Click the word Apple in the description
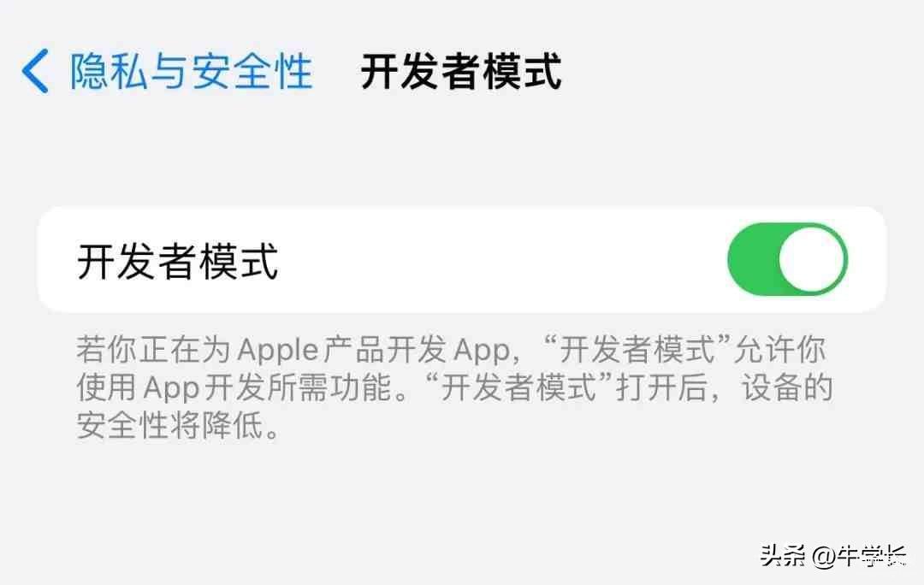 (x=278, y=352)
